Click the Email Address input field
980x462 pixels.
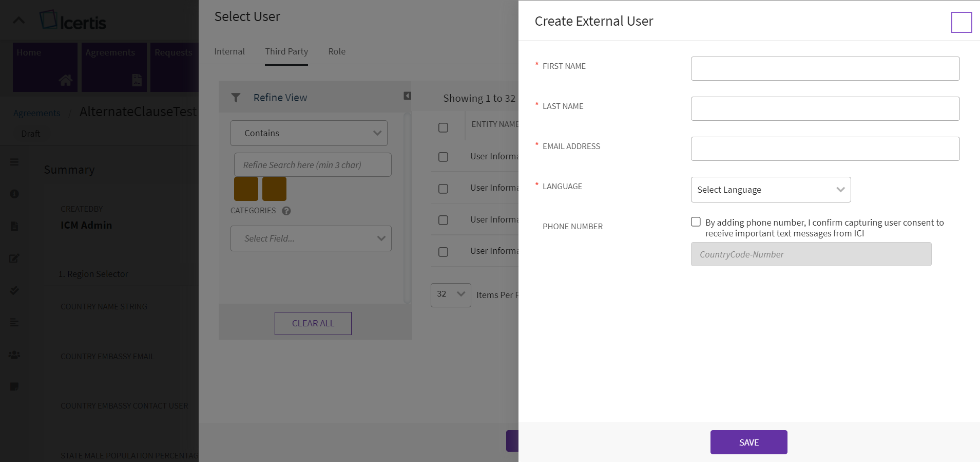825,149
